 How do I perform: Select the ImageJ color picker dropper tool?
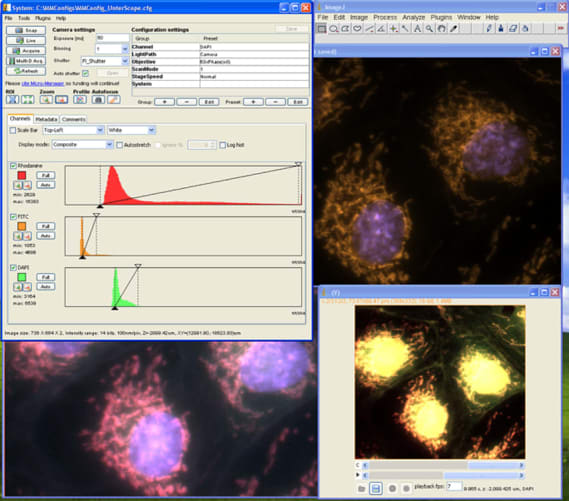(x=454, y=29)
